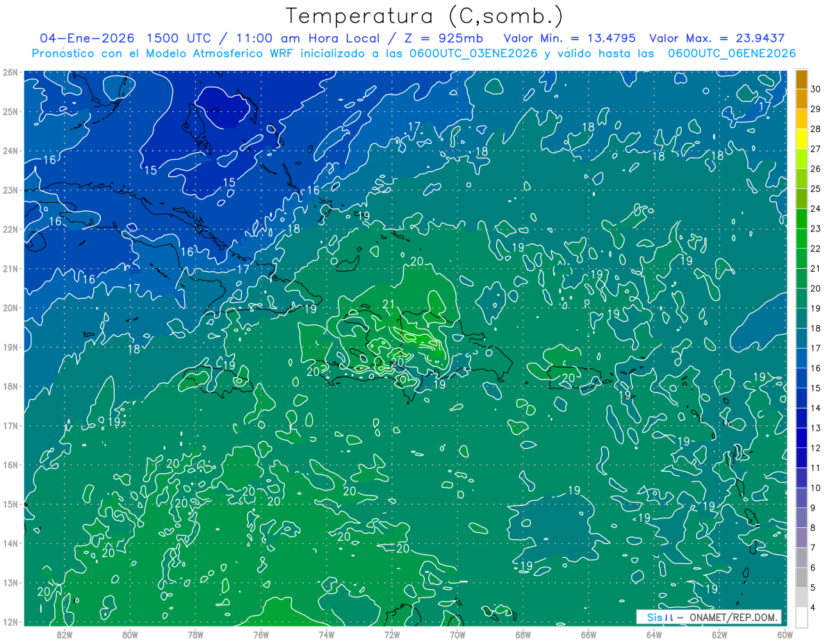Click the colorbar label '27'
834x644 pixels.
click(x=816, y=149)
